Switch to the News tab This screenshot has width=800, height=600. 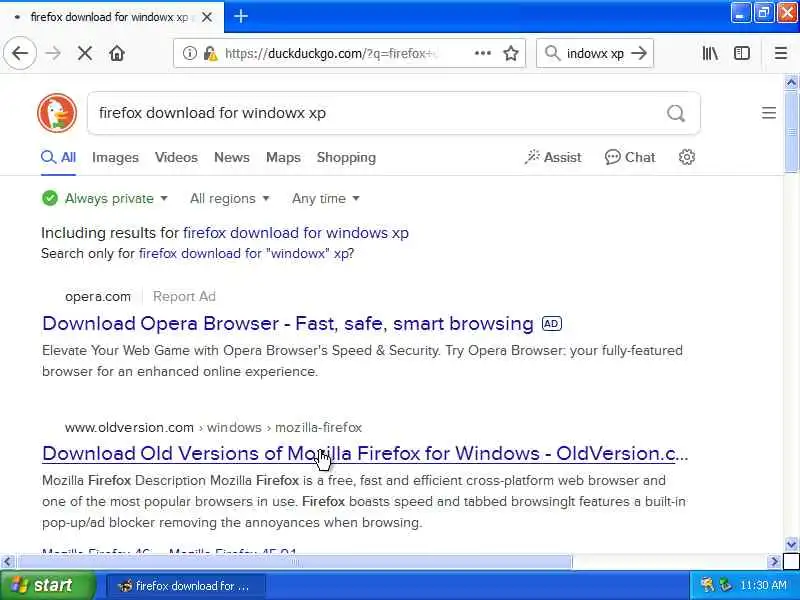point(232,157)
